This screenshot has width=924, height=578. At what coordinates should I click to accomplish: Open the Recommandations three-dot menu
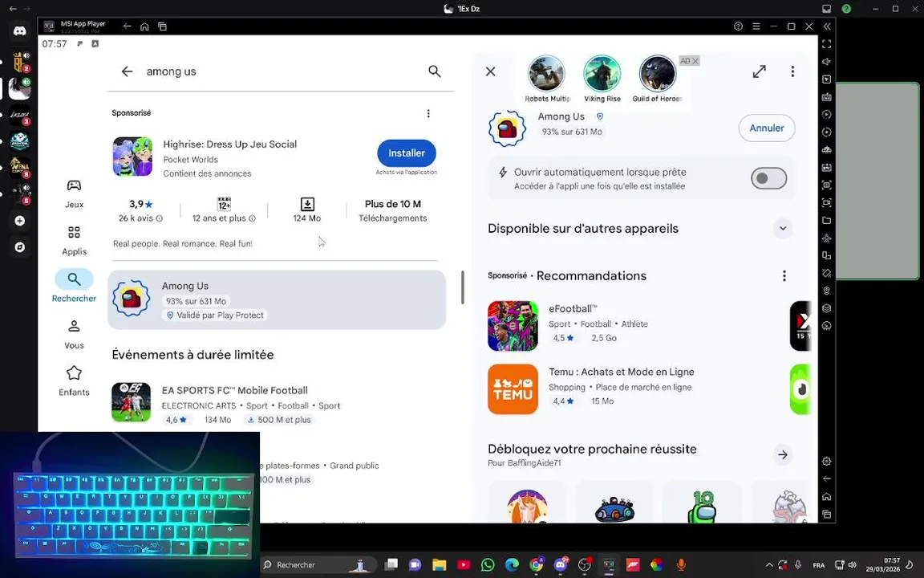point(784,276)
